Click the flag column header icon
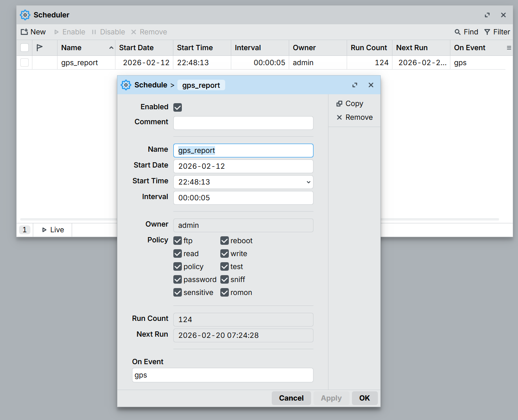The image size is (518, 420). 40,48
